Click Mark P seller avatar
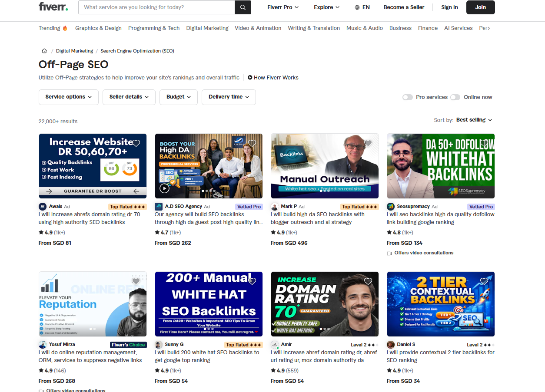 (275, 207)
